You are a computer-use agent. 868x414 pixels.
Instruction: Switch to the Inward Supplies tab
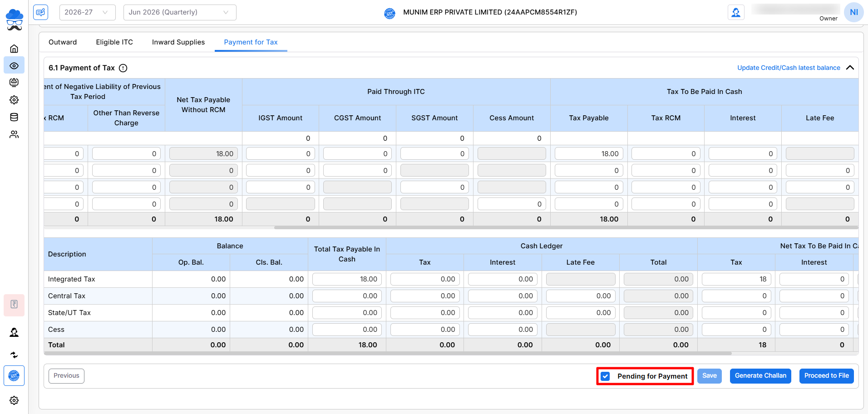pyautogui.click(x=178, y=42)
